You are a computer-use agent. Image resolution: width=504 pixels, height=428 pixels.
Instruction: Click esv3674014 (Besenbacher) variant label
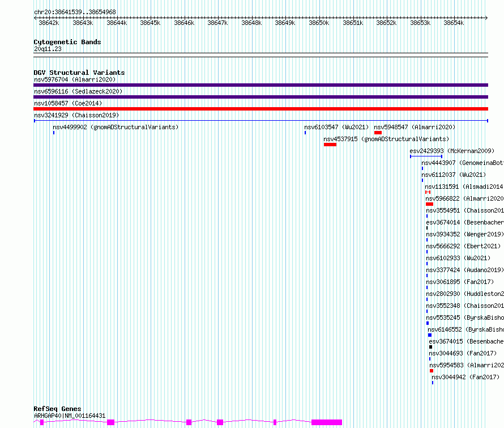[x=465, y=222]
